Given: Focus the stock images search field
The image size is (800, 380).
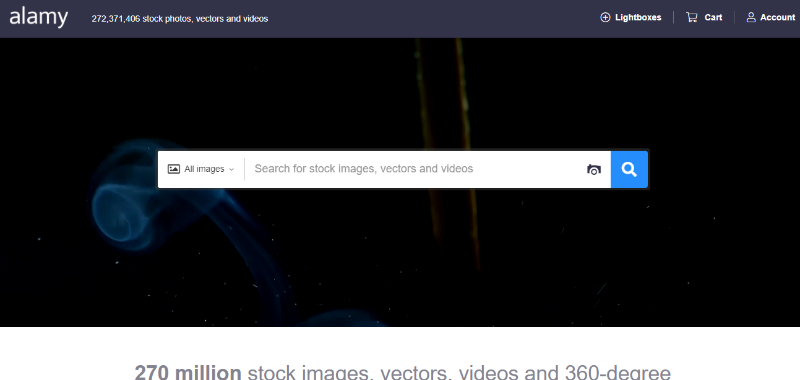Looking at the screenshot, I should click(415, 169).
